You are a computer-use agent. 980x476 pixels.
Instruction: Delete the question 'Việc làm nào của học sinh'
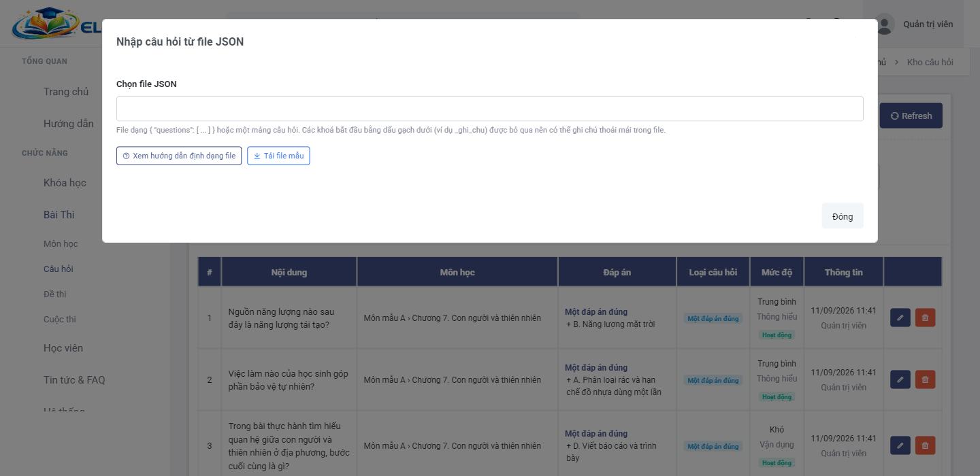coord(925,379)
